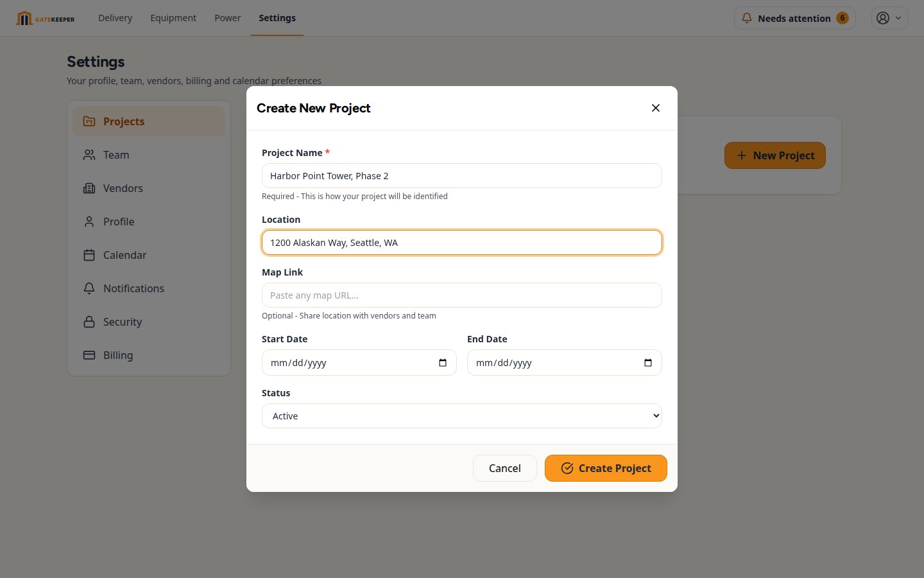Click the Needs attention bell icon
Screen dimensions: 924x578
click(x=747, y=18)
